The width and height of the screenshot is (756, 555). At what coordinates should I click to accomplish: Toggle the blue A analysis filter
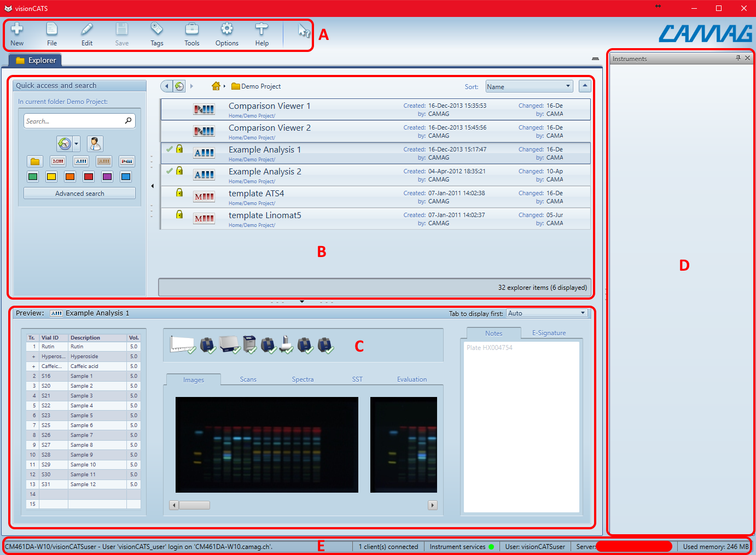[81, 161]
